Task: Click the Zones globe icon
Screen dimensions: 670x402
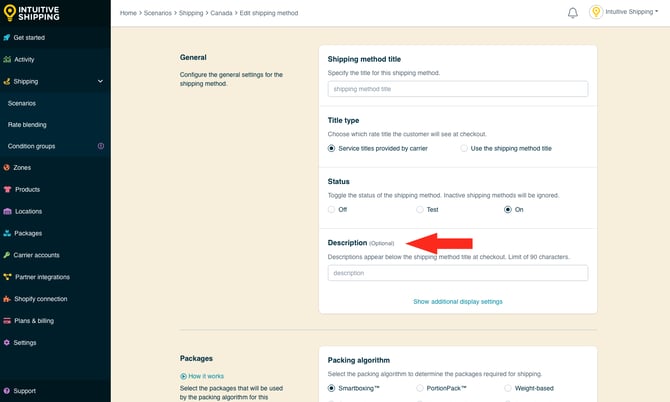Action: coord(6,167)
